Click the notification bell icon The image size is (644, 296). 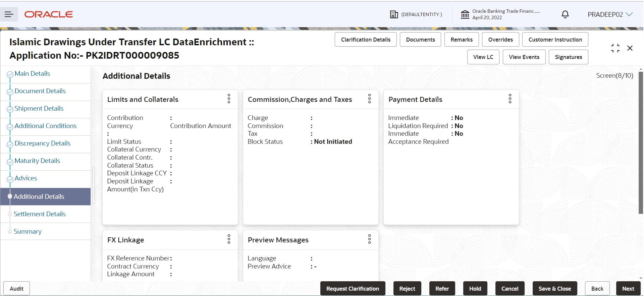pos(565,14)
